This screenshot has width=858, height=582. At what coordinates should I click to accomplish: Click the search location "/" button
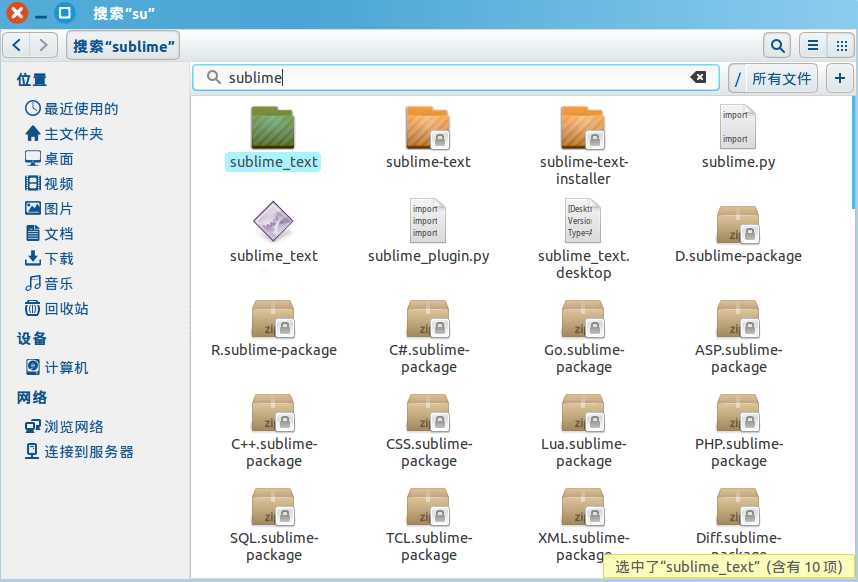click(x=737, y=79)
